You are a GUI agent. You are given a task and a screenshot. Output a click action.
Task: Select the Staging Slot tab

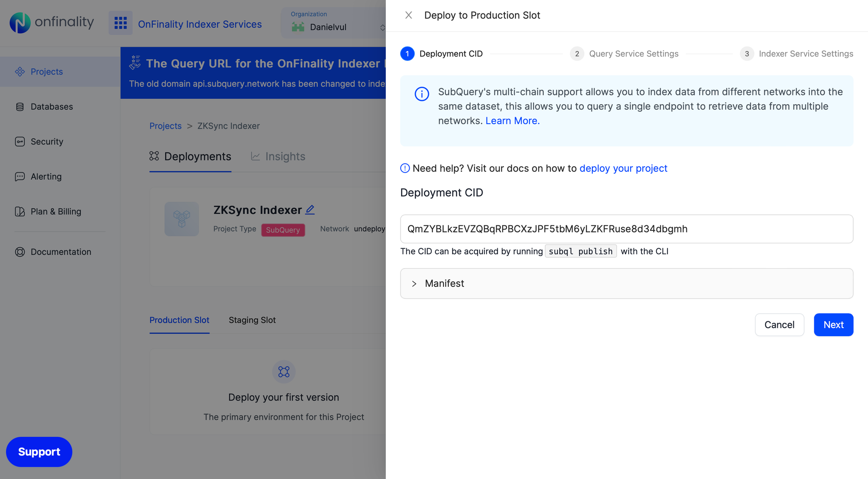252,320
